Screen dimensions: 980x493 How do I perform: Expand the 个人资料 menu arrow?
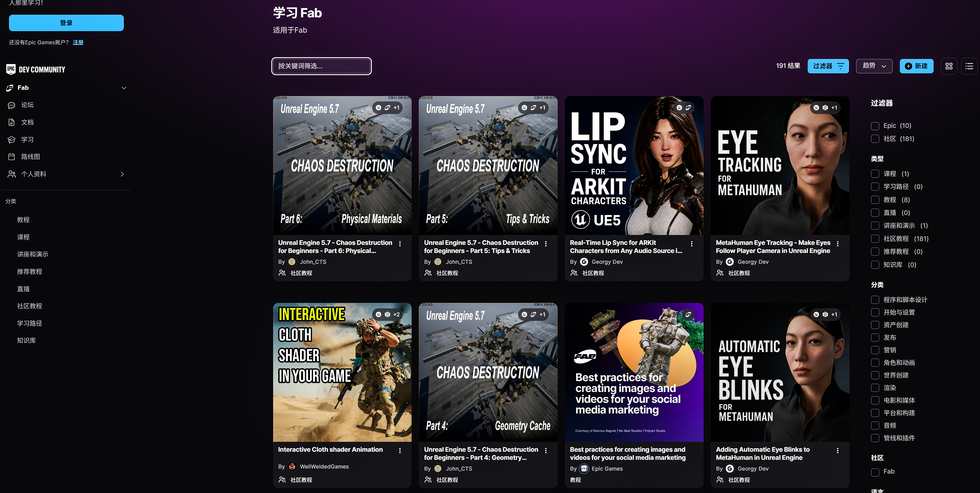pos(122,174)
